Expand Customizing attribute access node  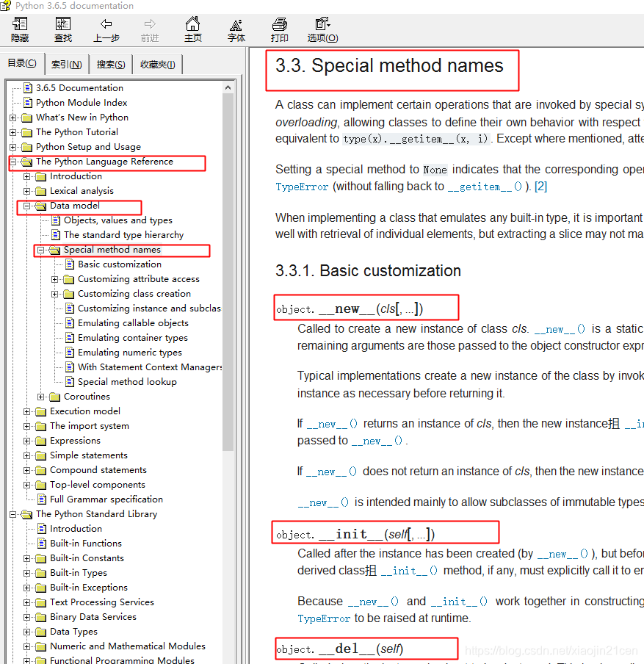click(54, 280)
